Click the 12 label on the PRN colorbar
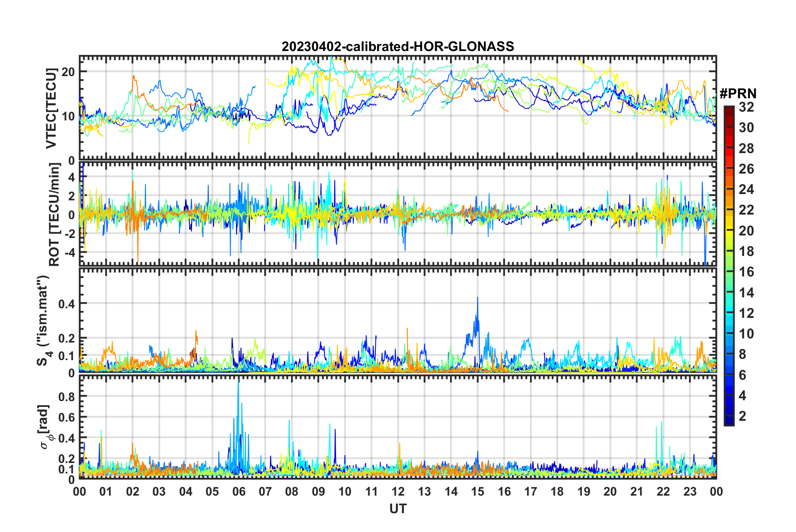 [x=747, y=313]
